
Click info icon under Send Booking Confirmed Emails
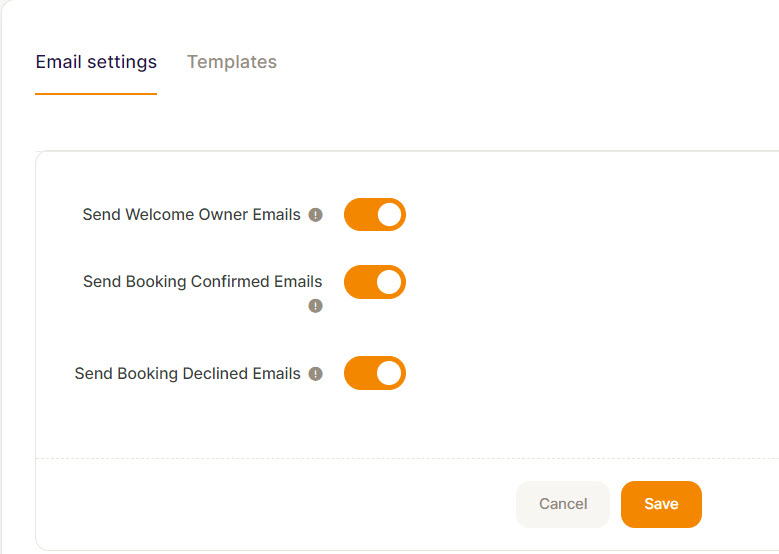[315, 306]
